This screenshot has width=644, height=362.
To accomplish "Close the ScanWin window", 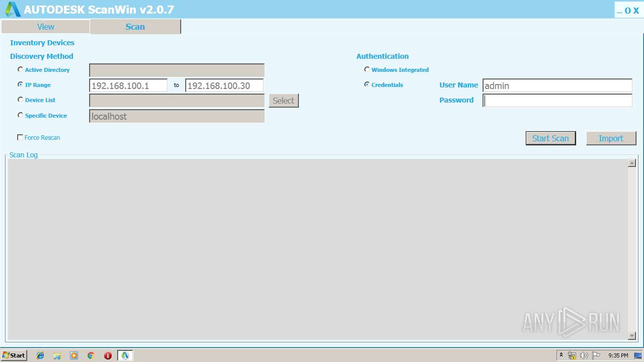I will [636, 11].
